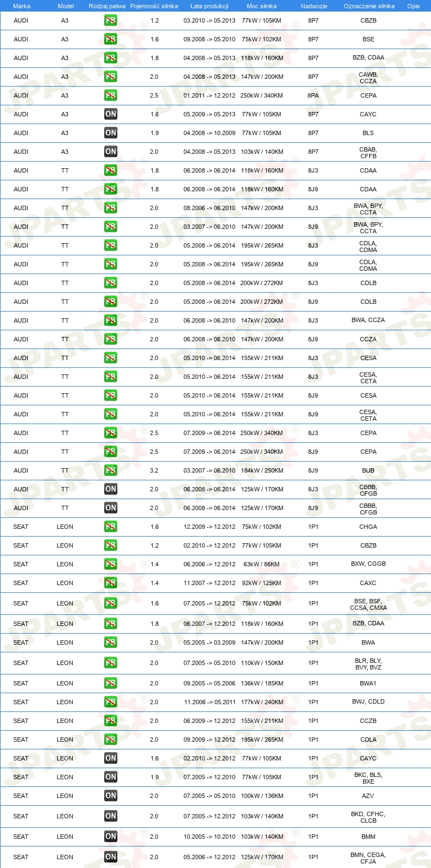Click the Pojemność silnika column header

point(154,6)
